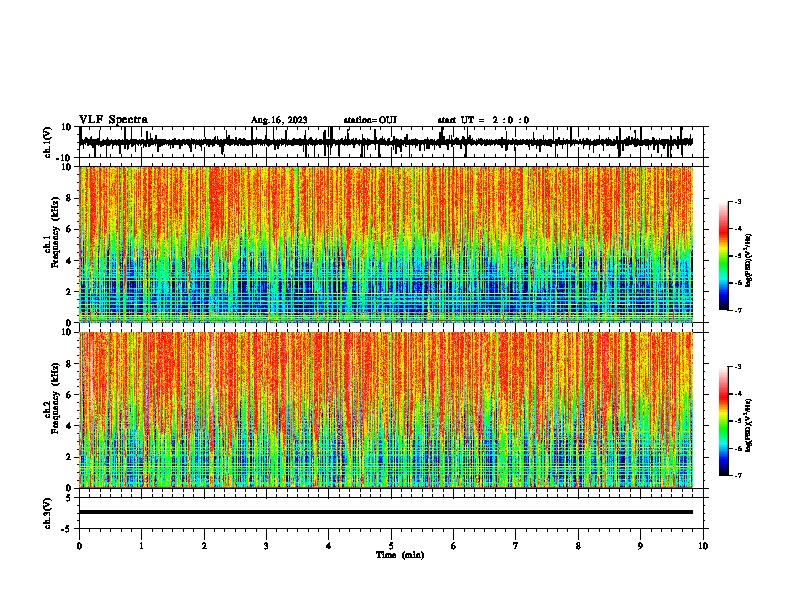792x612 pixels.
Task: Select the ch.1 "Frequency (kHz)" axis label
Action: [x=55, y=233]
